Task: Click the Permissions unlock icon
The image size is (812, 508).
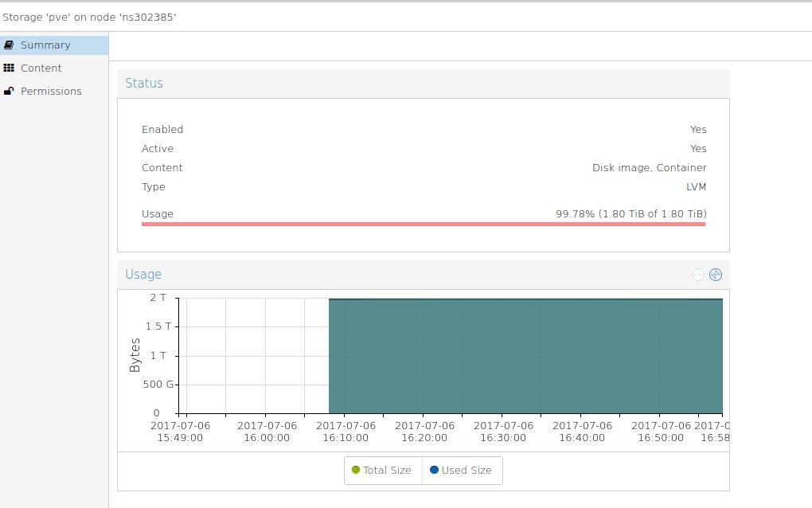Action: tap(9, 91)
